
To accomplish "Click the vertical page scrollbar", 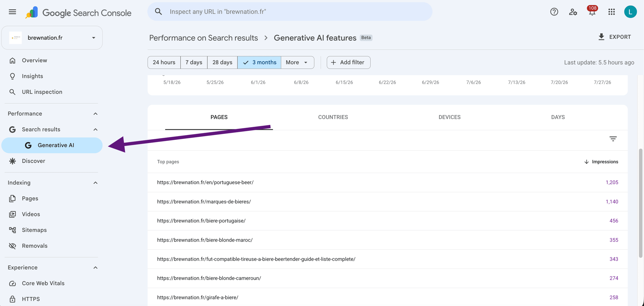I will pos(641,203).
